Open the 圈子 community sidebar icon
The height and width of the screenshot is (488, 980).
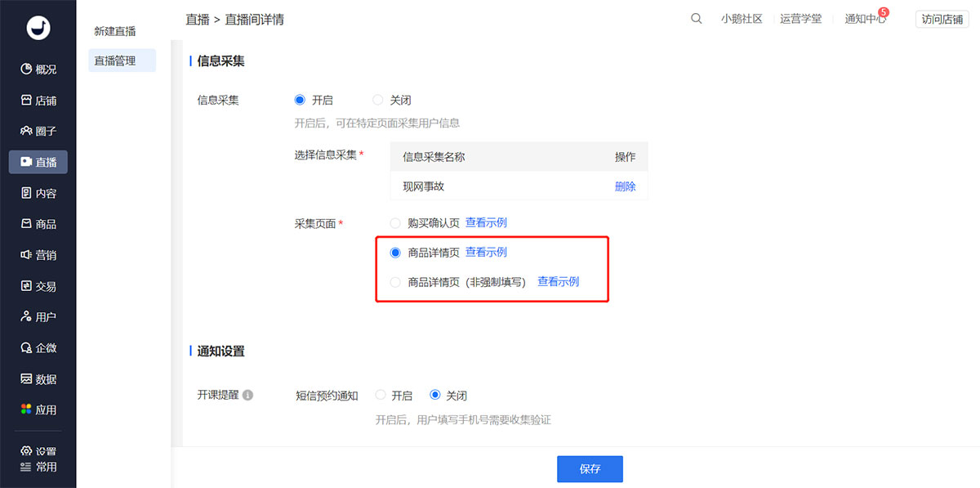[26, 131]
